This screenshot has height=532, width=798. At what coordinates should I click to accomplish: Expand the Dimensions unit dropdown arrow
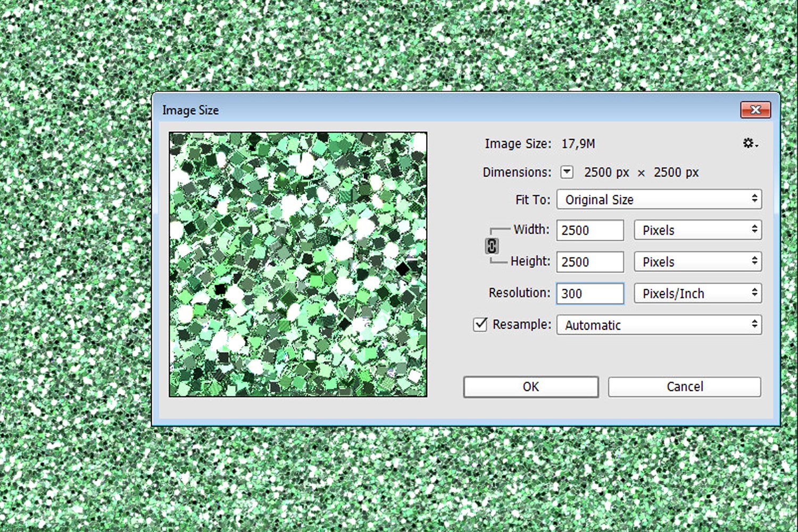567,172
